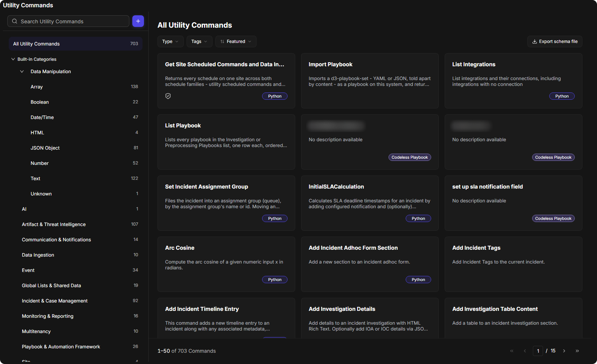
Task: Click Export schema file button
Action: tap(555, 41)
